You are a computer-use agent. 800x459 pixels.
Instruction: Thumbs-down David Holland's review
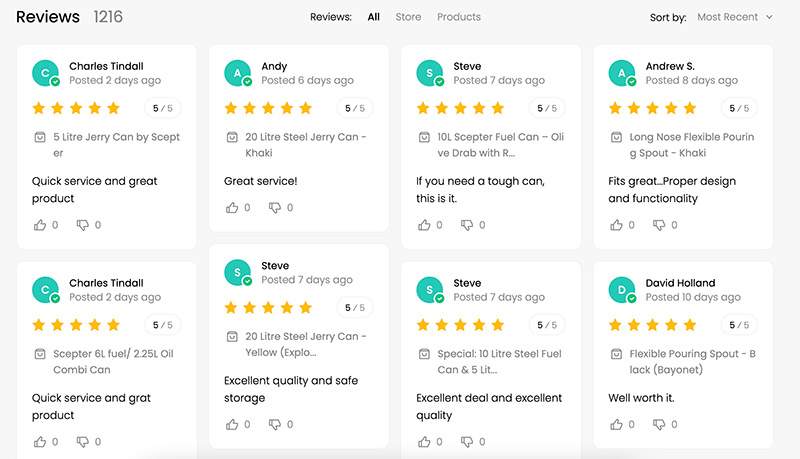659,424
